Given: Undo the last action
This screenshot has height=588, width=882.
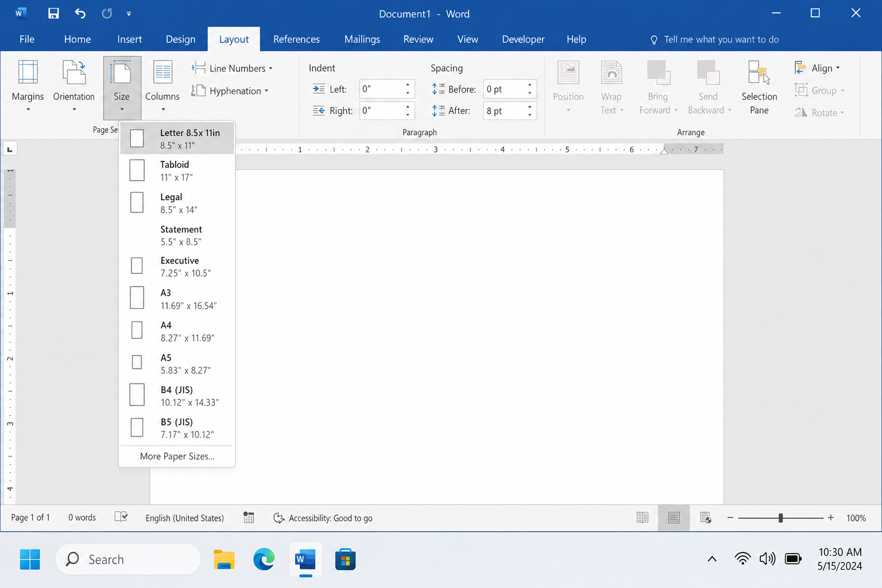Looking at the screenshot, I should click(80, 13).
